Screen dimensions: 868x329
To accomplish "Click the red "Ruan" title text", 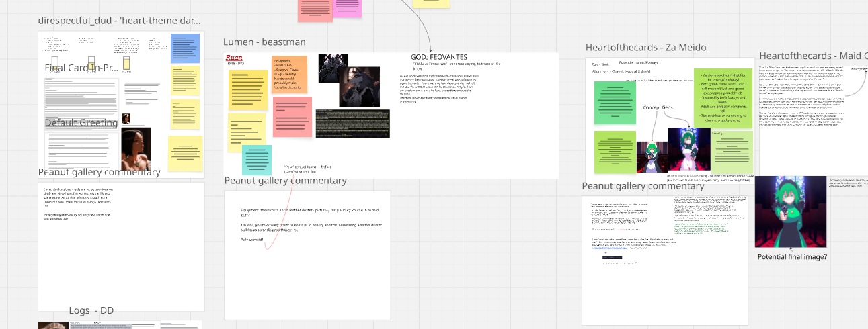I will pyautogui.click(x=233, y=58).
